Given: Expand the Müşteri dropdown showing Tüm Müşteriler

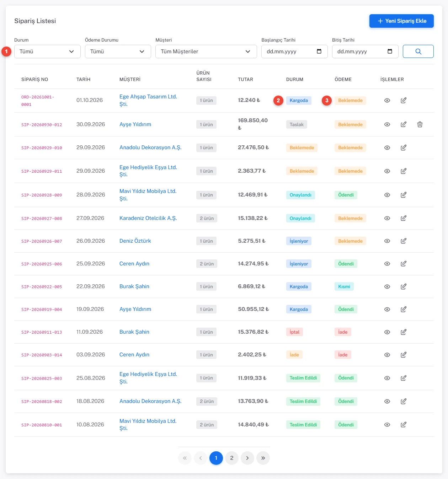Looking at the screenshot, I should tap(206, 52).
